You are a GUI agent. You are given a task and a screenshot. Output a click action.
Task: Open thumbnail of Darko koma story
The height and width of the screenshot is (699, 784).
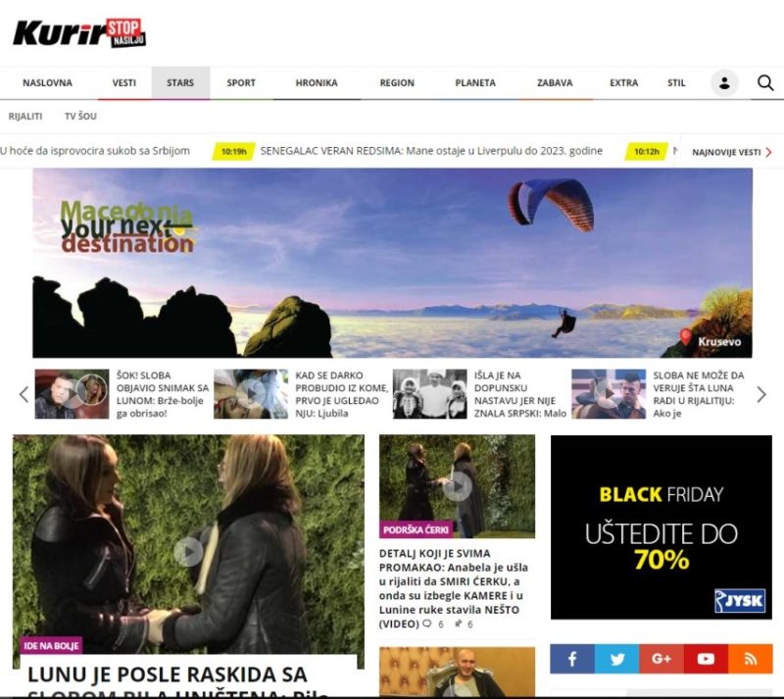[x=251, y=394]
